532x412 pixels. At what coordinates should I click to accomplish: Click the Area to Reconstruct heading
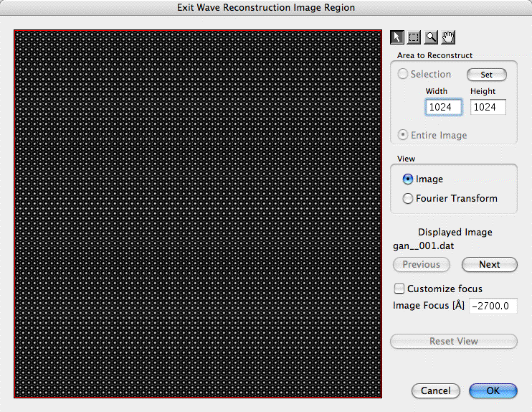(x=434, y=55)
